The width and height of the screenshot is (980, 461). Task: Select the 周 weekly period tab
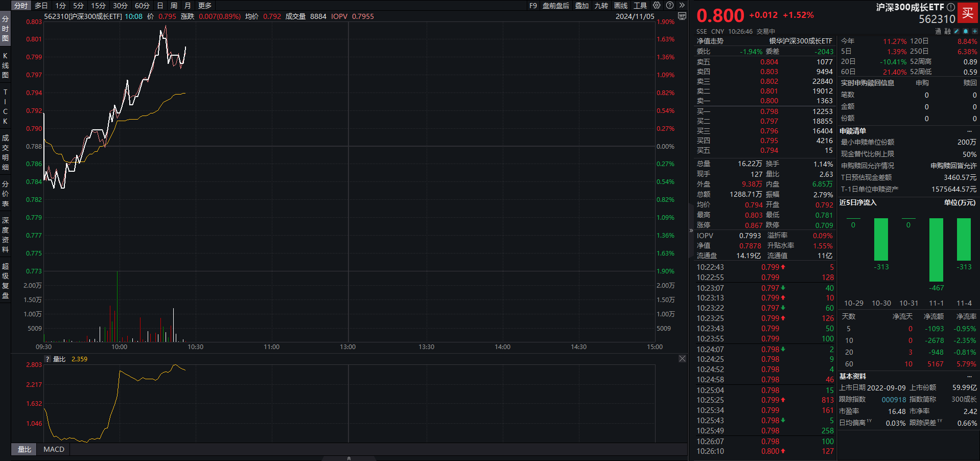(x=174, y=6)
